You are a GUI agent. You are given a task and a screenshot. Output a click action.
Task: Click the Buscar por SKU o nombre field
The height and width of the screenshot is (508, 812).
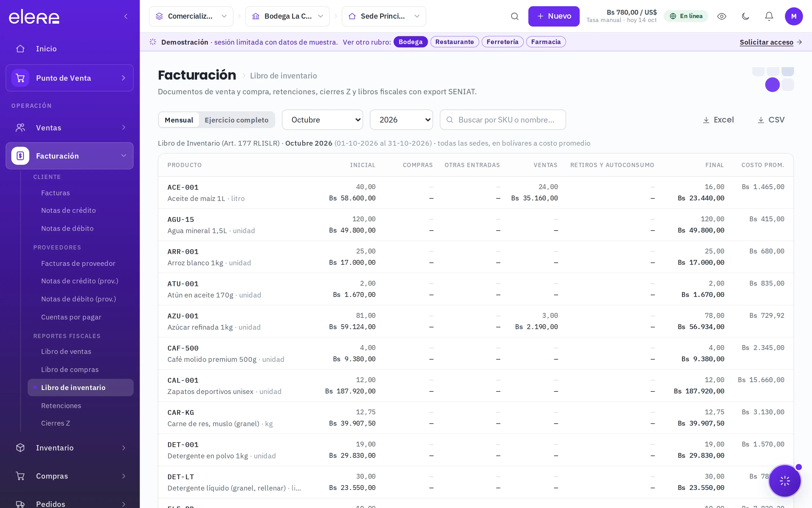click(x=503, y=120)
